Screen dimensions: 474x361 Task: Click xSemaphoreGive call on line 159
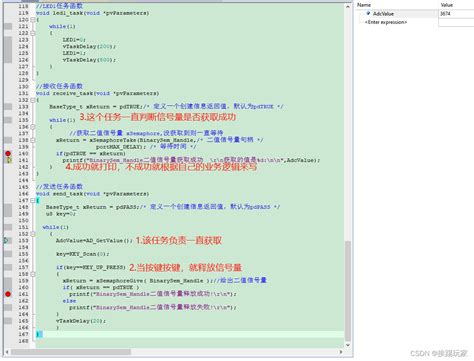click(x=119, y=281)
